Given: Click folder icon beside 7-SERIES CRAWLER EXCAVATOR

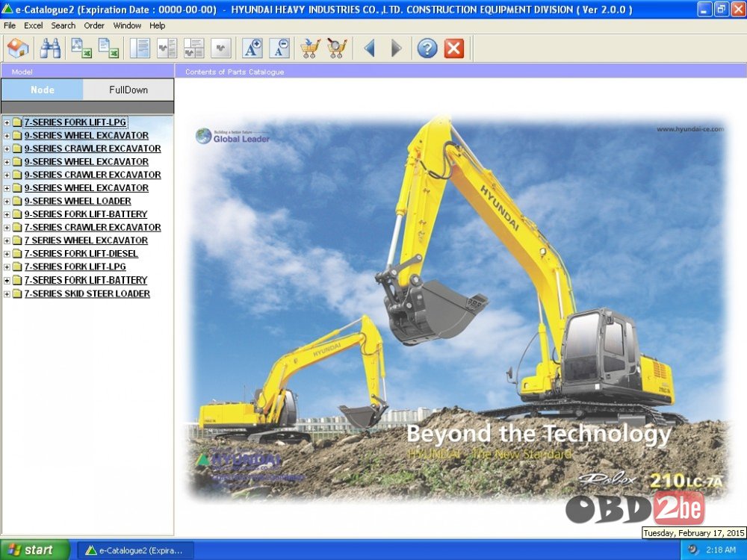Looking at the screenshot, I should (x=17, y=227).
